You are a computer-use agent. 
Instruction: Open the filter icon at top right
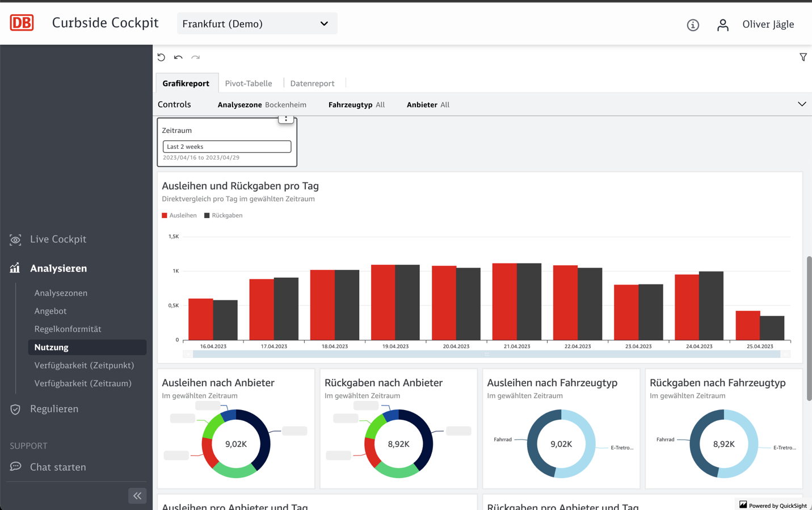point(803,57)
